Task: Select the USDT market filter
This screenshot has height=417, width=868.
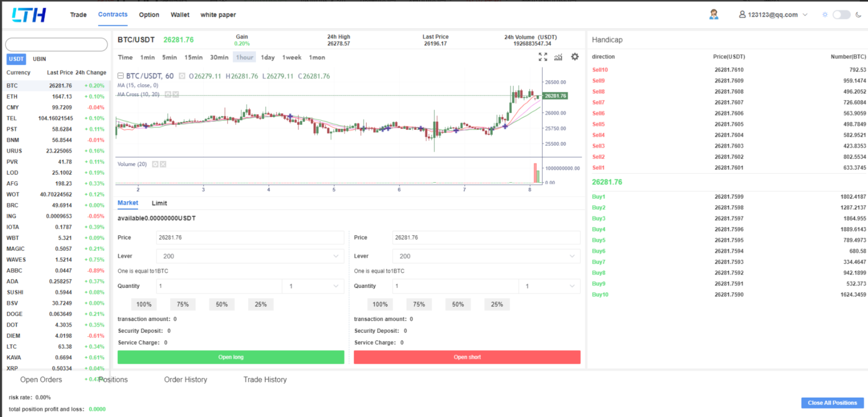Action: [16, 59]
